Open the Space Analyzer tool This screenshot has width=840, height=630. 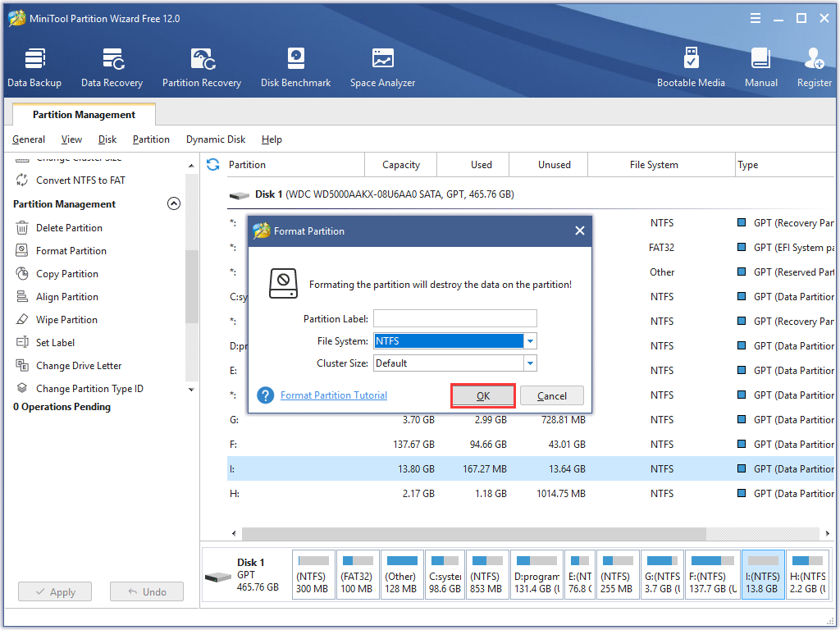tap(382, 67)
